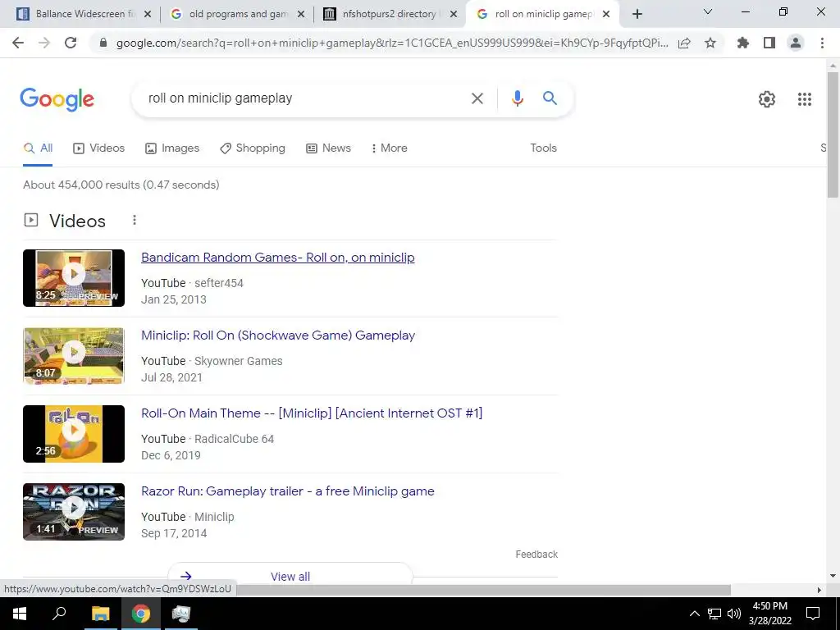The image size is (840, 630).
Task: Open the taskbar clock and date
Action: click(x=769, y=614)
